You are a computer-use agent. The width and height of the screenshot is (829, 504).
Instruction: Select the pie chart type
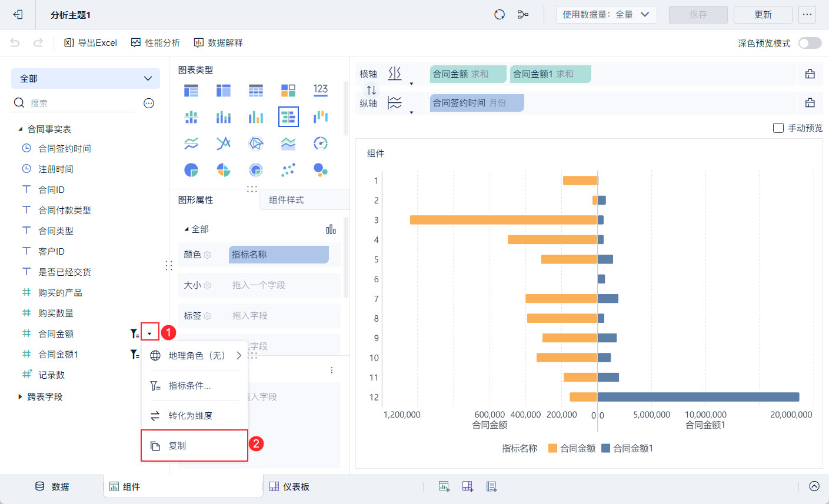pos(191,170)
